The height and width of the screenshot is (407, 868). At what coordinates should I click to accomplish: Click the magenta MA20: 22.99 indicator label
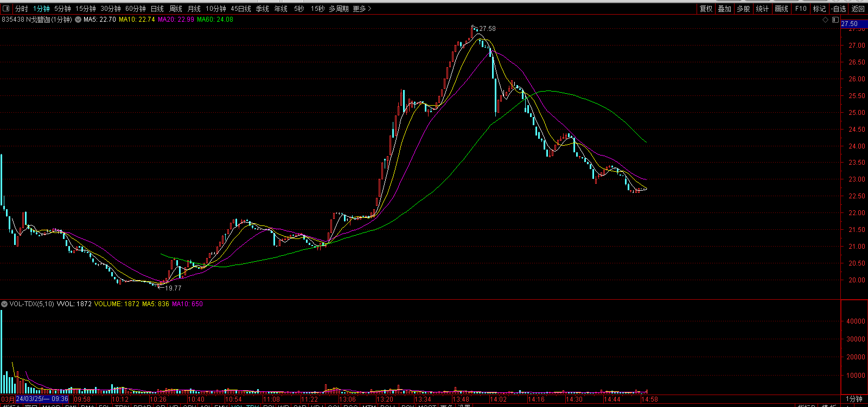click(x=176, y=20)
